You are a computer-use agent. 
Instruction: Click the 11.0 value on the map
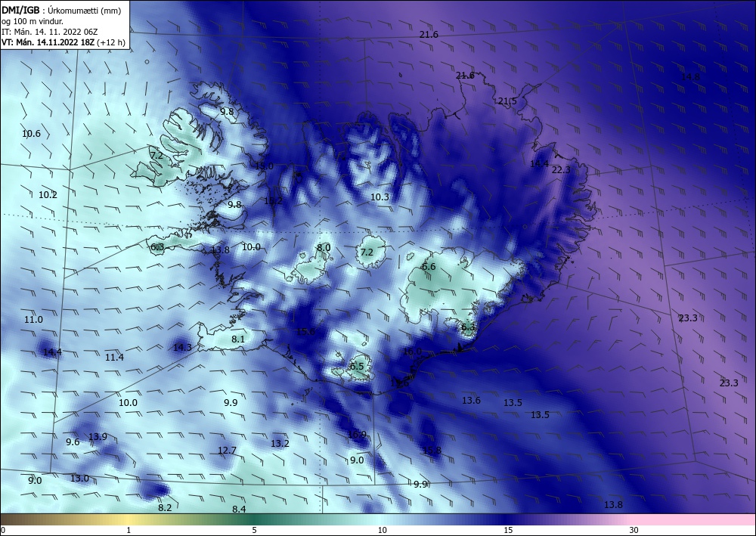click(x=33, y=320)
